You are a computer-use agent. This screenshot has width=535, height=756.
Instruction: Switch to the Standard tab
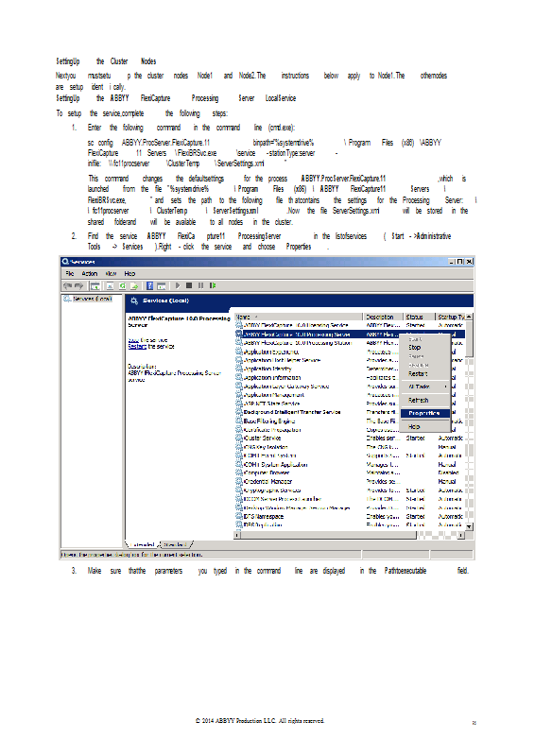175,544
